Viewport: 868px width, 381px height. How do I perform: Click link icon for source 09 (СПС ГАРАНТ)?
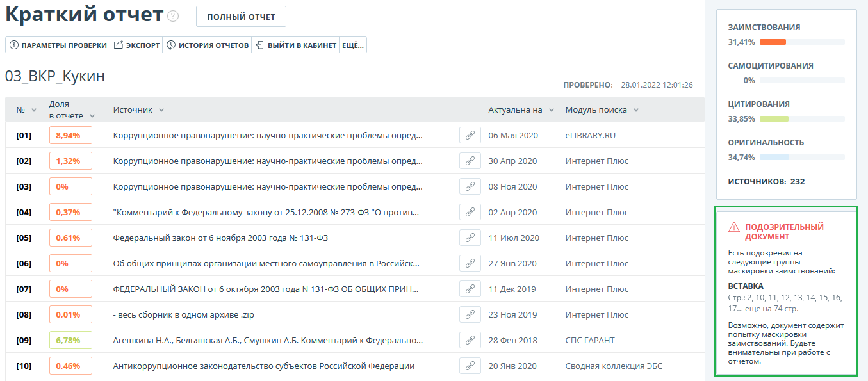click(470, 340)
